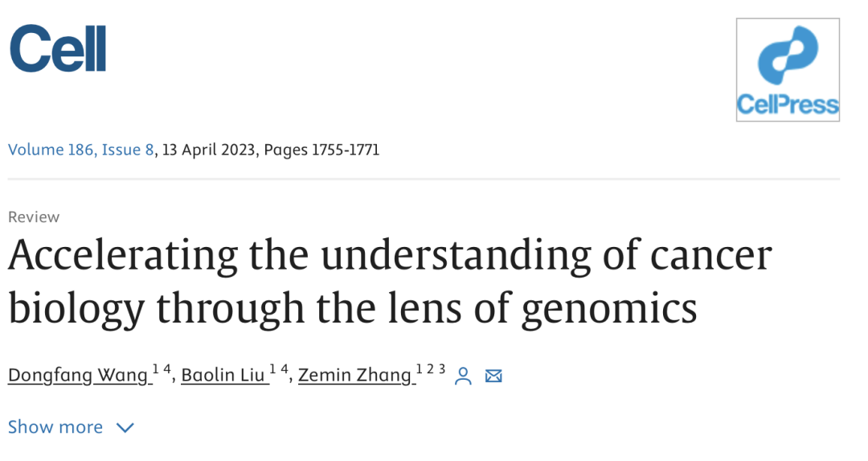Open the CellPress publisher logo

(x=788, y=70)
